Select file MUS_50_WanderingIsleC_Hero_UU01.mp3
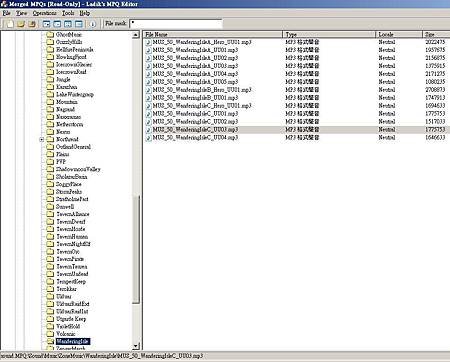The width and height of the screenshot is (450, 362). (x=202, y=106)
